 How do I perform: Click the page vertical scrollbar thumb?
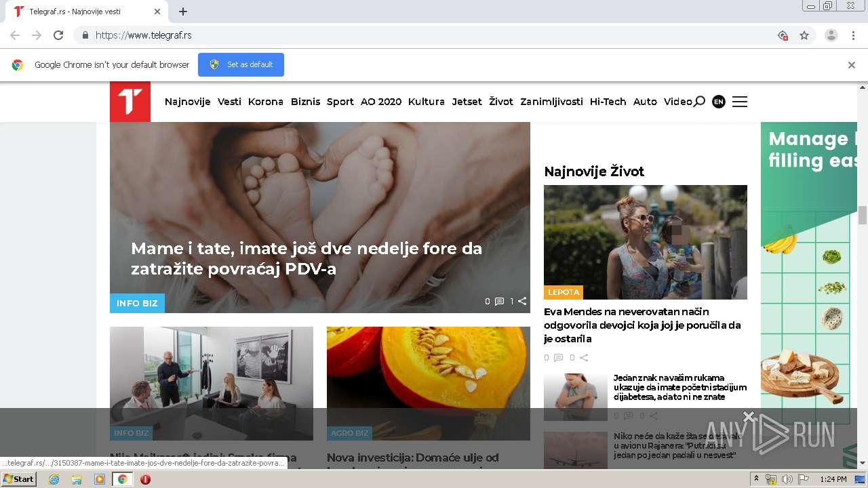[x=863, y=214]
